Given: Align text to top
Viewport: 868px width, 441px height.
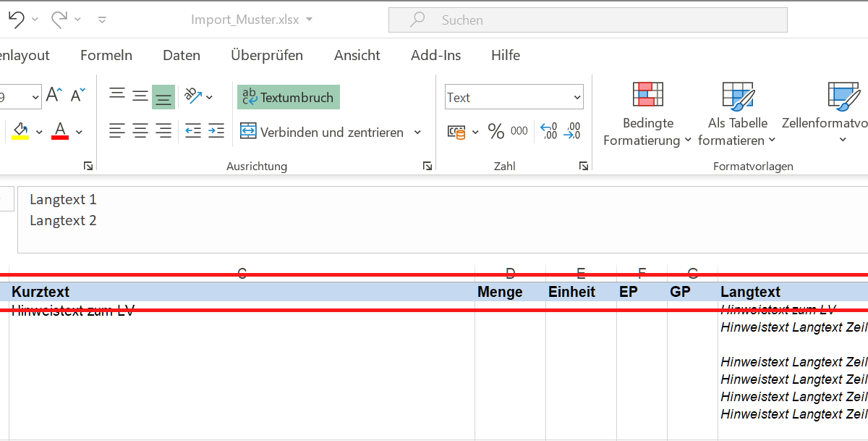Looking at the screenshot, I should [117, 95].
